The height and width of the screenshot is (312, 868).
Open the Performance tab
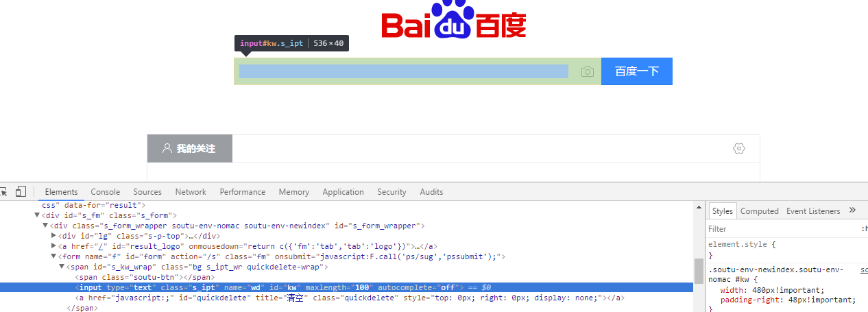point(243,192)
